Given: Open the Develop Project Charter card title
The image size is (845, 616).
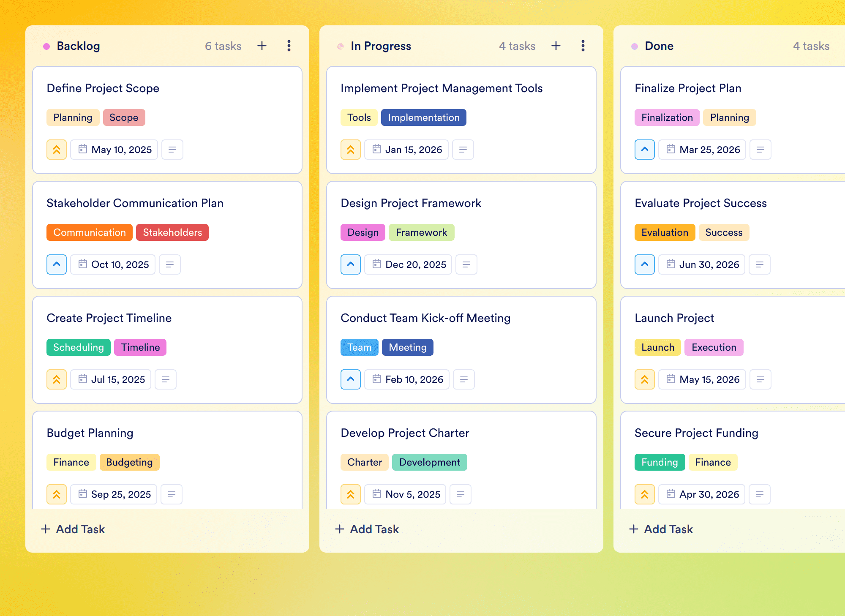Looking at the screenshot, I should point(405,433).
